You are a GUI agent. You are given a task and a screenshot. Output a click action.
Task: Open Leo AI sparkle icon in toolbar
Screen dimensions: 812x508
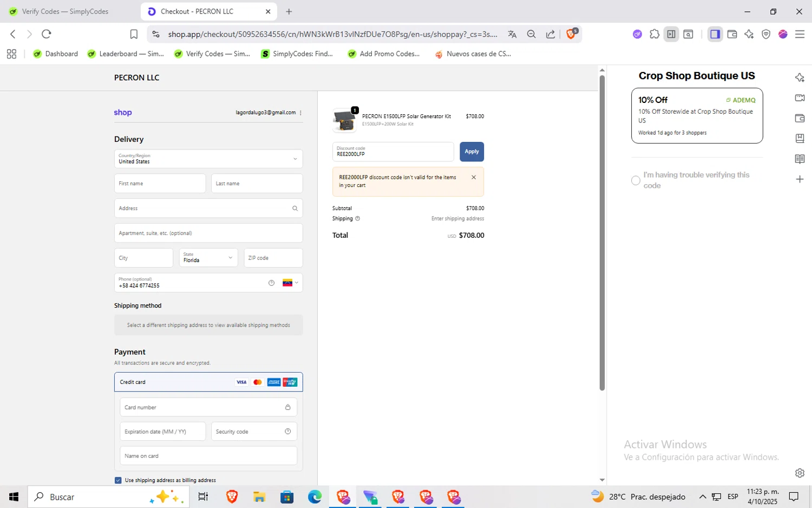tap(749, 34)
